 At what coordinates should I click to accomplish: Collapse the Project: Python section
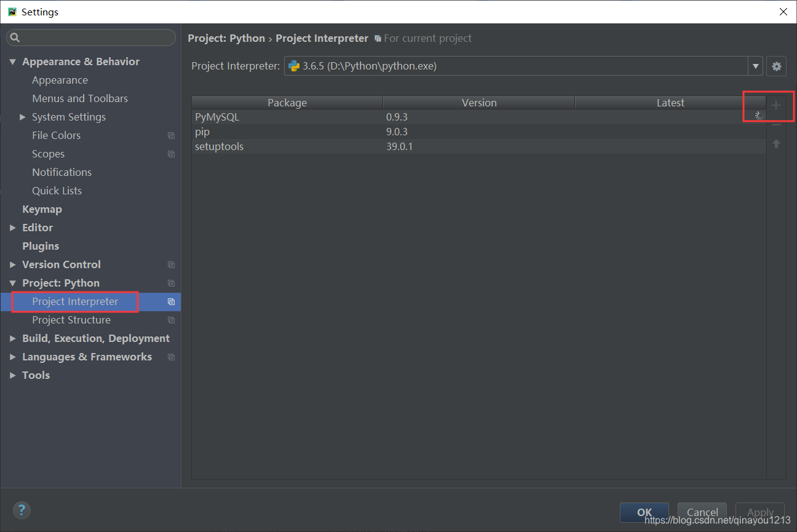pyautogui.click(x=13, y=283)
